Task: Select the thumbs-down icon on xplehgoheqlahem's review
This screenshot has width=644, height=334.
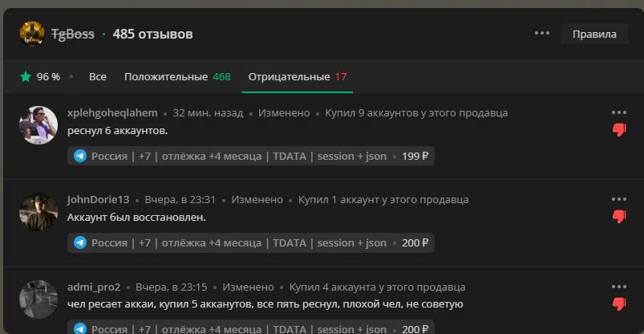Action: tap(619, 130)
